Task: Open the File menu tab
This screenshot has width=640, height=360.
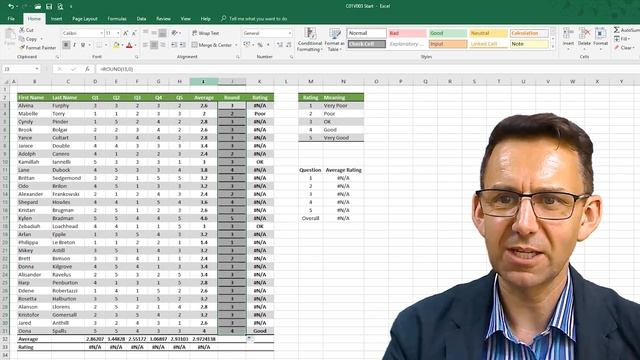Action: tap(11, 19)
